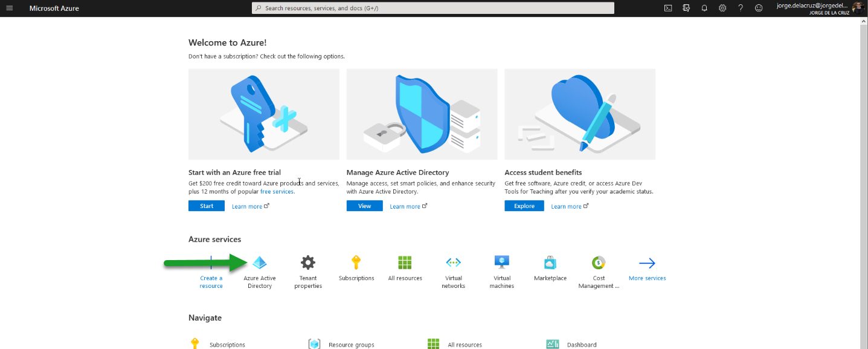Screen dimensions: 868x349
Task: Click the Resource groups cube icon
Action: coord(314,344)
